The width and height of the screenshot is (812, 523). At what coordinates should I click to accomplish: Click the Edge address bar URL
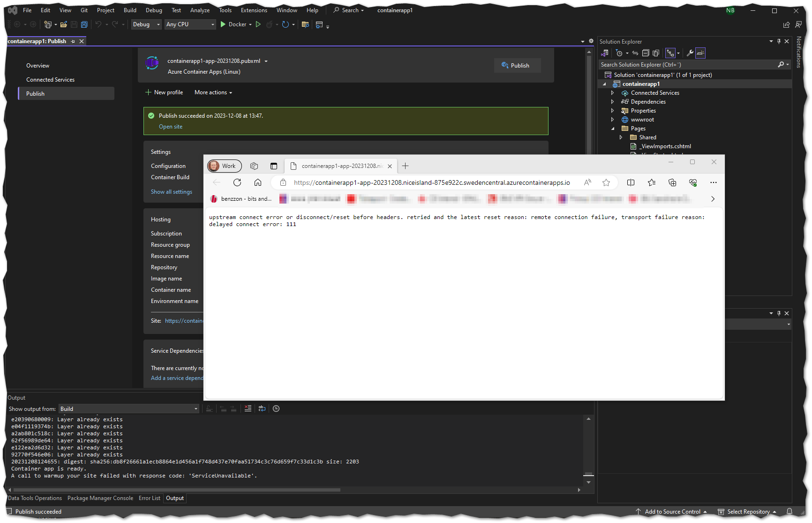pyautogui.click(x=432, y=182)
